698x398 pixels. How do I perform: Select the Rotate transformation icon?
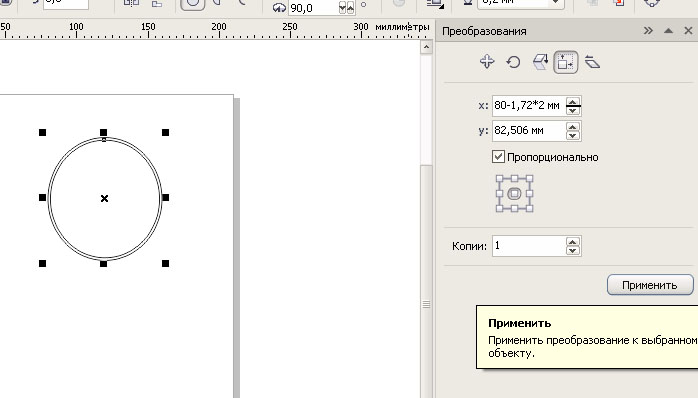[x=513, y=62]
